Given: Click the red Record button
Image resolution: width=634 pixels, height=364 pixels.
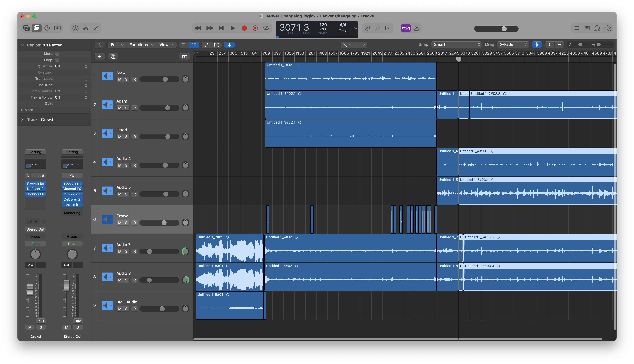Looking at the screenshot, I should [244, 28].
